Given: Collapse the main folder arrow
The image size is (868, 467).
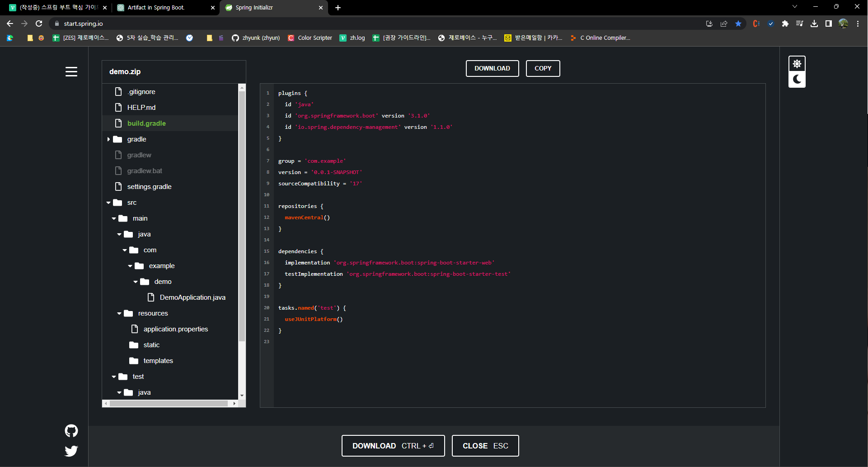Looking at the screenshot, I should pos(114,218).
